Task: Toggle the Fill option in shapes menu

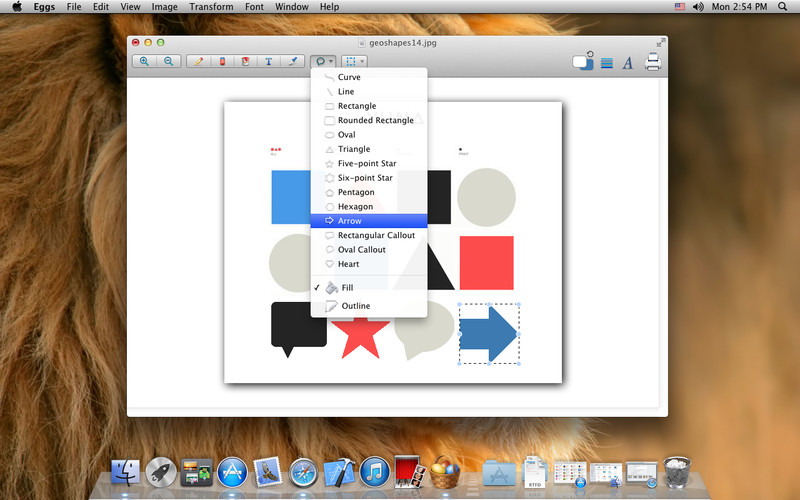Action: click(x=347, y=288)
